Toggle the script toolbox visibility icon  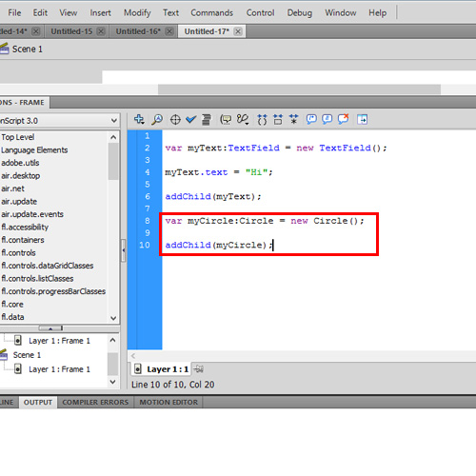(362, 120)
